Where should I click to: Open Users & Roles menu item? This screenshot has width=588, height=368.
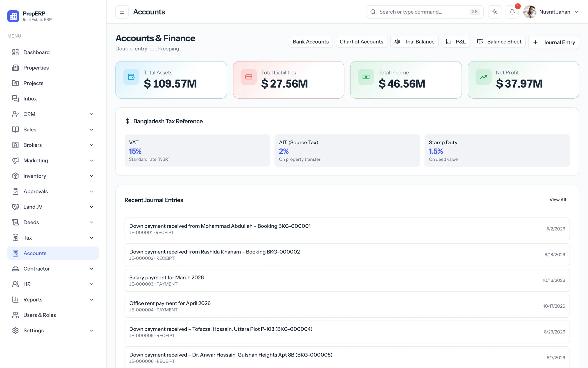point(53,315)
